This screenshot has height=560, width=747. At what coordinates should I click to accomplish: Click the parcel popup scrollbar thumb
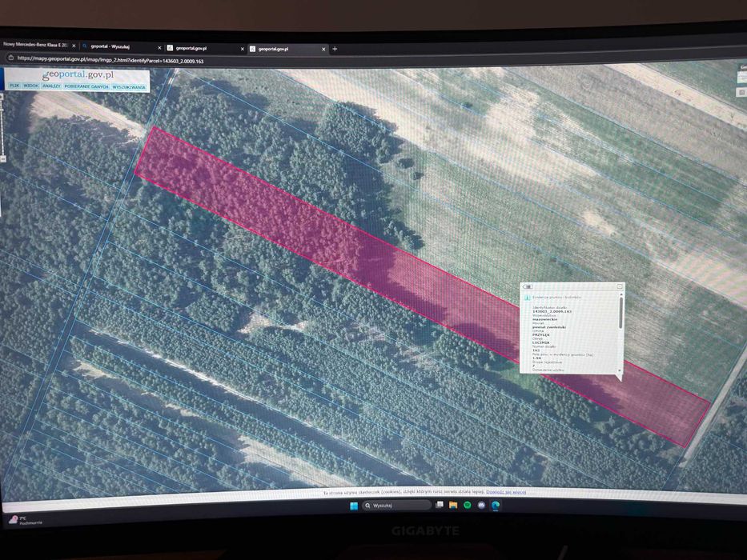(x=620, y=313)
